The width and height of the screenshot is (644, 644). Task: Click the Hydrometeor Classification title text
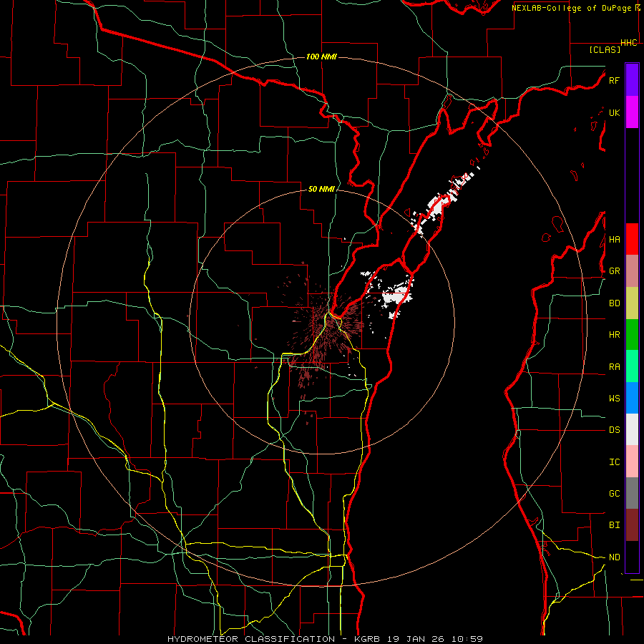251,639
